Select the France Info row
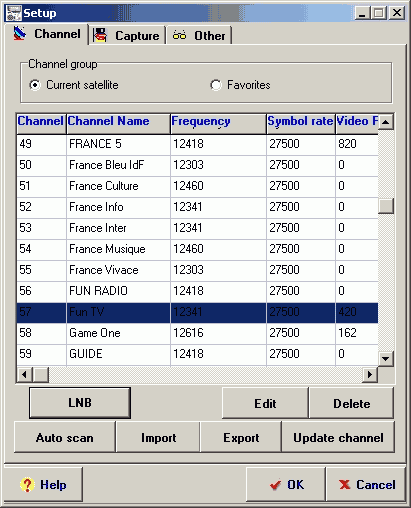411x508 pixels. [197, 207]
